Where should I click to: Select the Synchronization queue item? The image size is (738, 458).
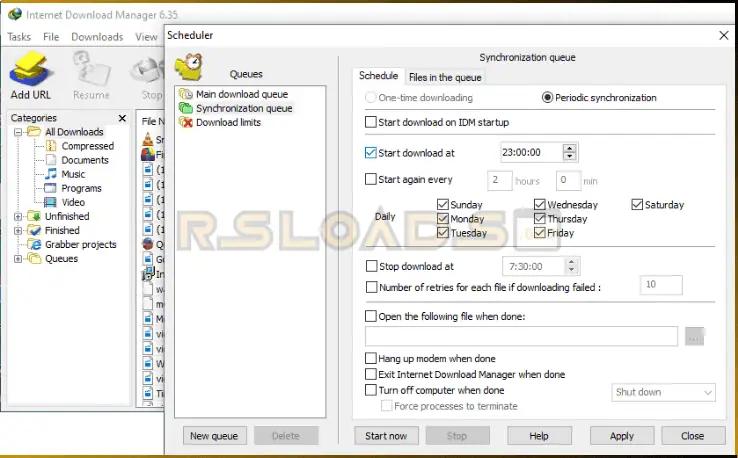tap(244, 108)
